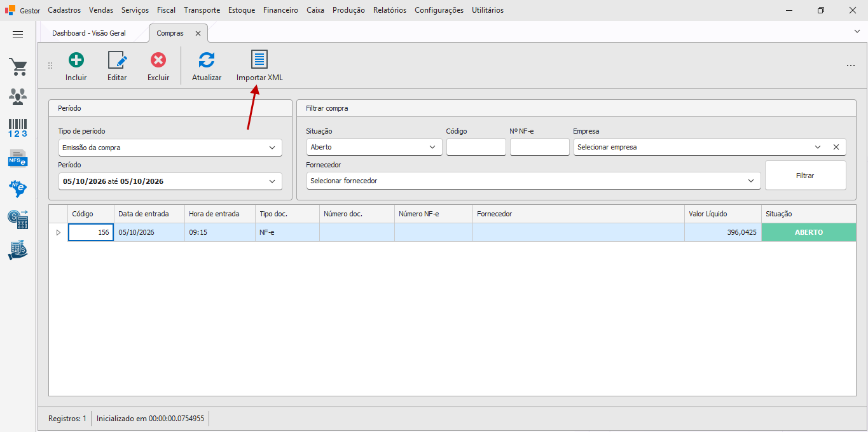Image resolution: width=868 pixels, height=432 pixels.
Task: Select the cell with code 156
Action: coord(91,232)
